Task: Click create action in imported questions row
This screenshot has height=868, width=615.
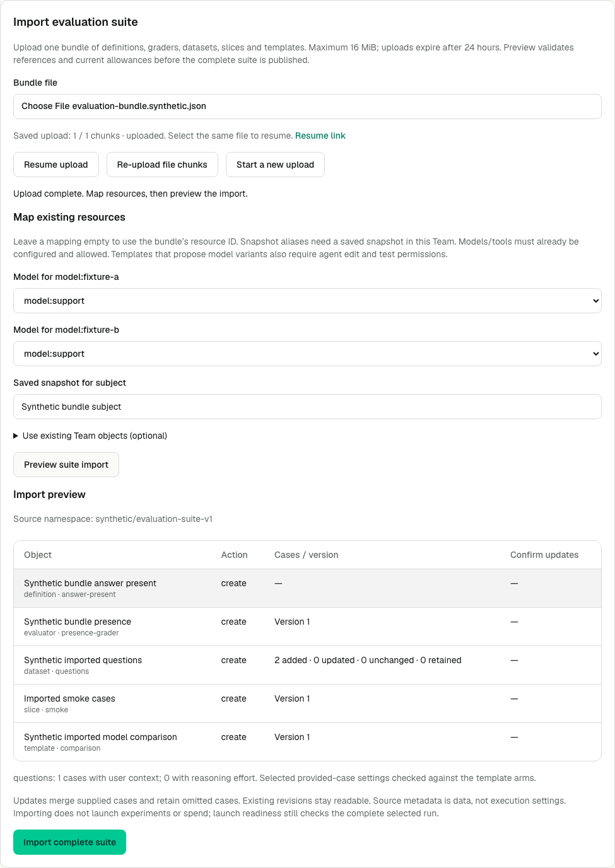Action: 233,660
